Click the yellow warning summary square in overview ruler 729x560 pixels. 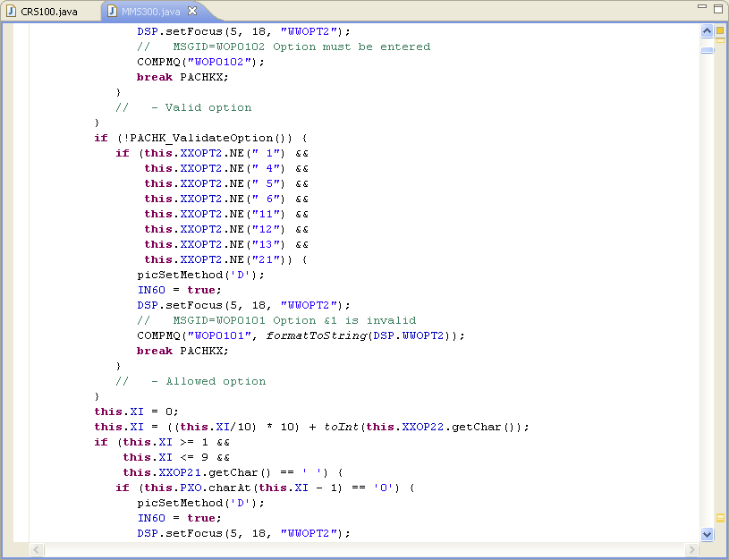tap(720, 31)
